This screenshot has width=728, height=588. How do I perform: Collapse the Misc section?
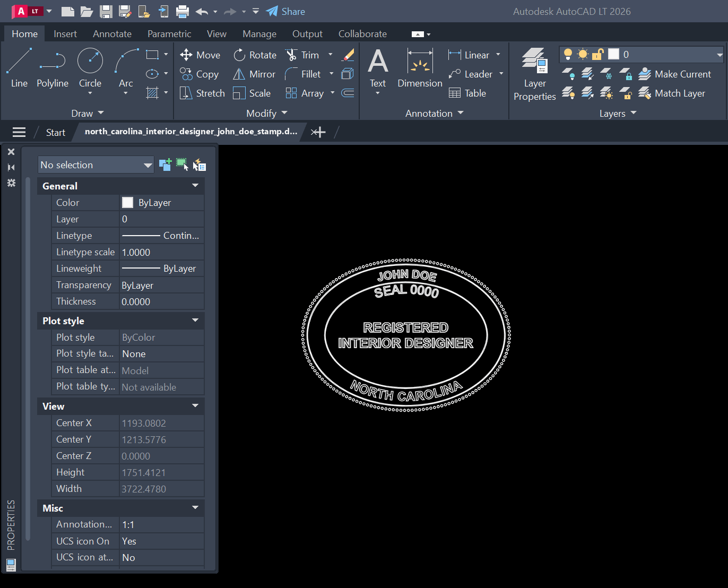click(195, 508)
